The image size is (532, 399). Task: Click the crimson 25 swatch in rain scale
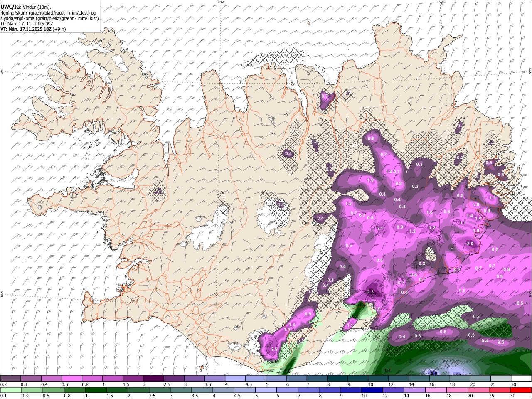point(500,390)
